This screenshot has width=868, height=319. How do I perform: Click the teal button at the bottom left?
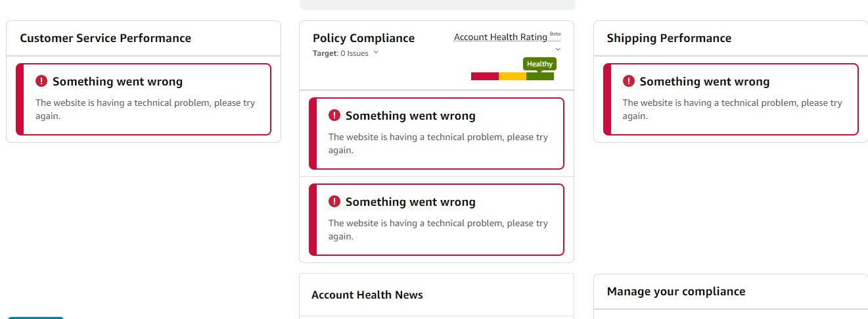tap(35, 318)
